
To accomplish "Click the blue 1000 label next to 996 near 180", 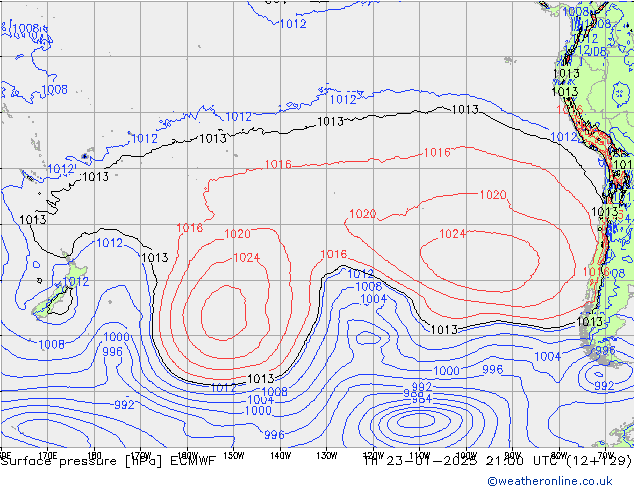I will 116,337.
